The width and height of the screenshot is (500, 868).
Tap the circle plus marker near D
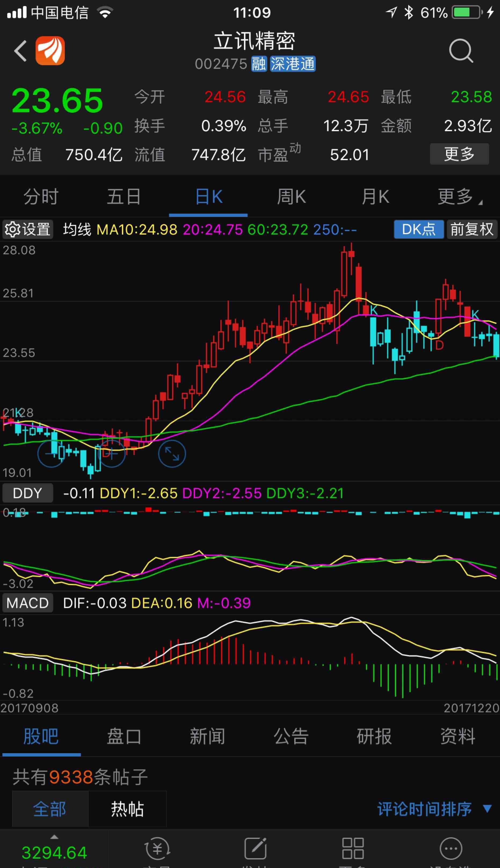[x=112, y=454]
